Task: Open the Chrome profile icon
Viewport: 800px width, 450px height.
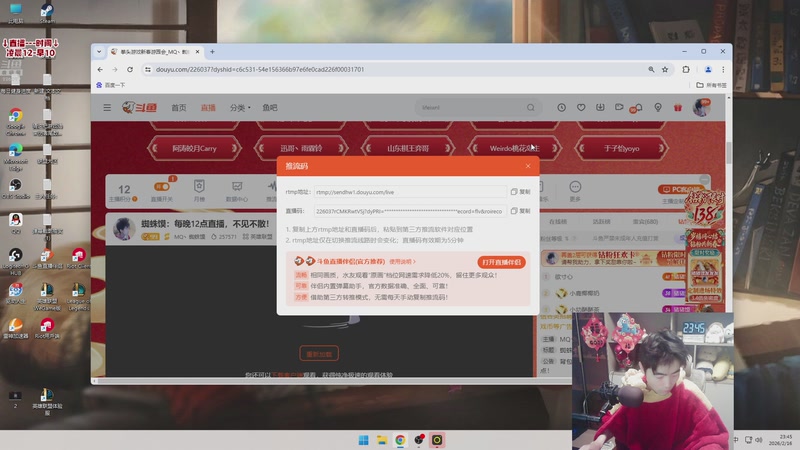Action: (708, 69)
